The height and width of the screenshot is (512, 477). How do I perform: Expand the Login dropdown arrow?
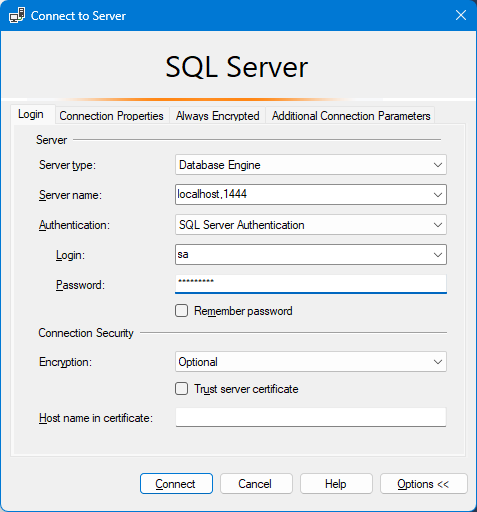point(438,255)
